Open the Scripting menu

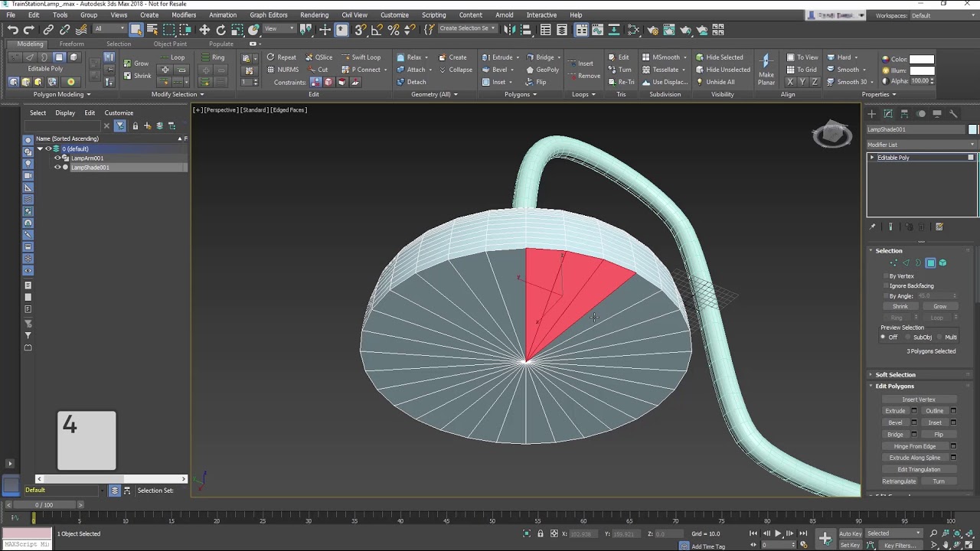coord(433,15)
